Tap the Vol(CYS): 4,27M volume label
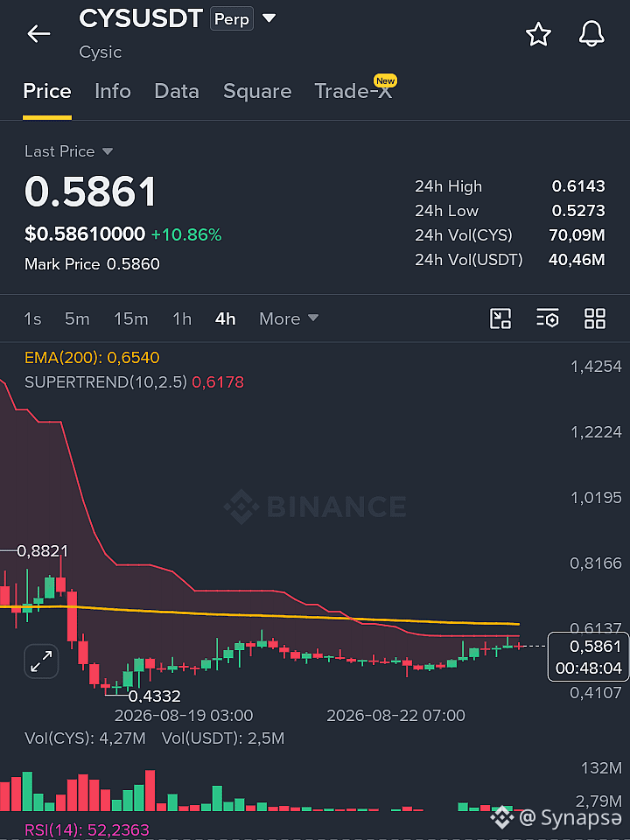The height and width of the screenshot is (840, 630). pos(85,738)
